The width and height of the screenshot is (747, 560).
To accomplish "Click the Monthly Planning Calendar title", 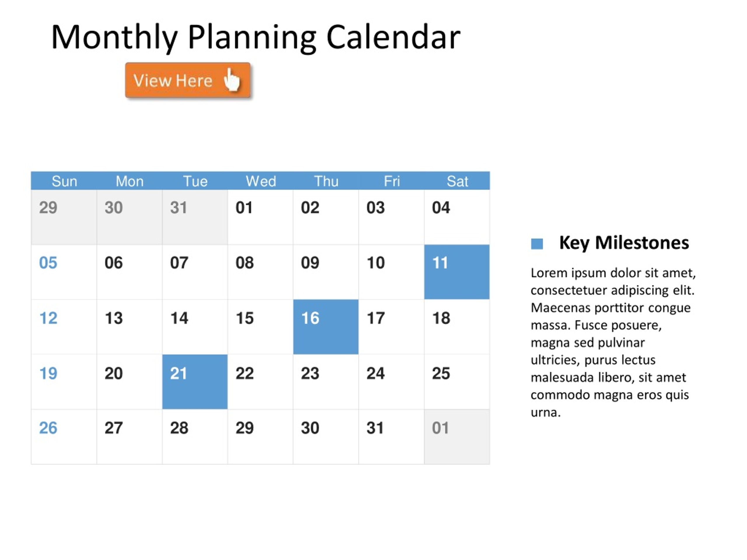I will [256, 37].
